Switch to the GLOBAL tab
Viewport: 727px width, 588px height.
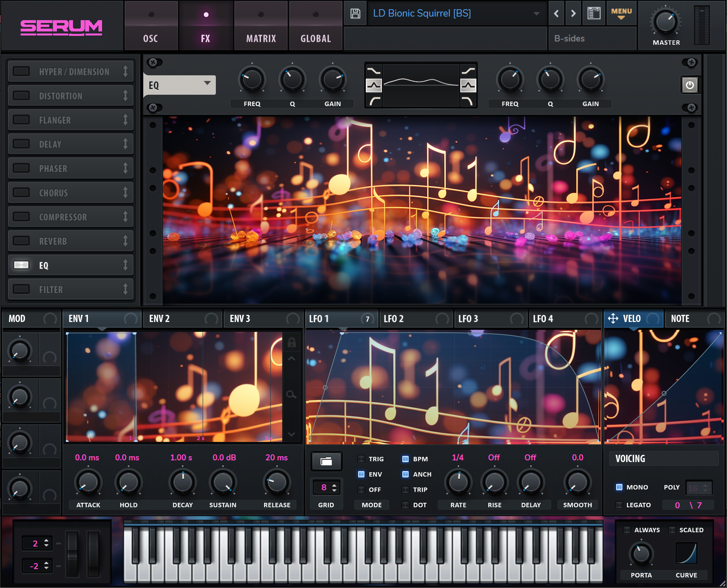point(316,26)
